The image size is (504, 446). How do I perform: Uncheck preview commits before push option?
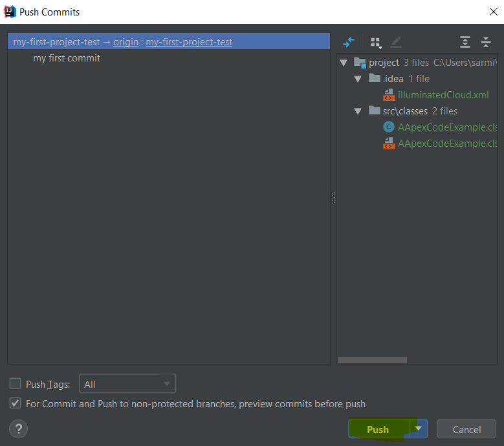click(x=16, y=403)
